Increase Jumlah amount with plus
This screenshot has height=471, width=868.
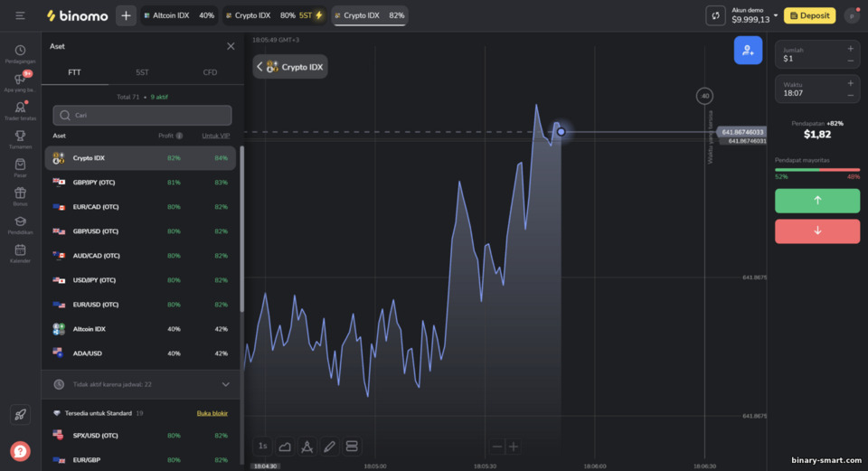point(850,49)
